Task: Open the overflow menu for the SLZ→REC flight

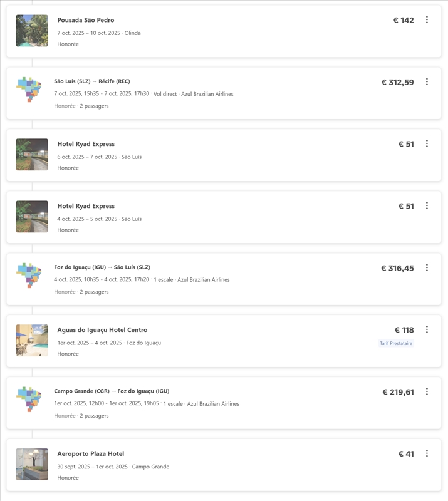Action: click(x=427, y=82)
